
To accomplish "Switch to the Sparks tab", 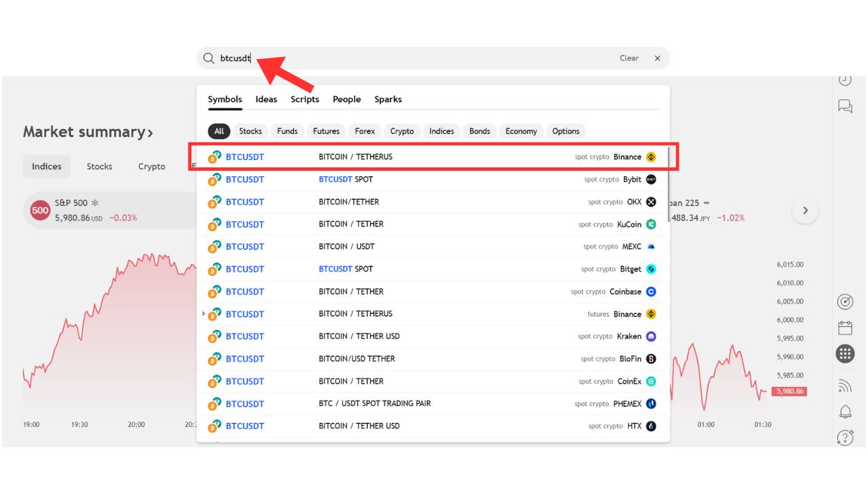I will [388, 99].
